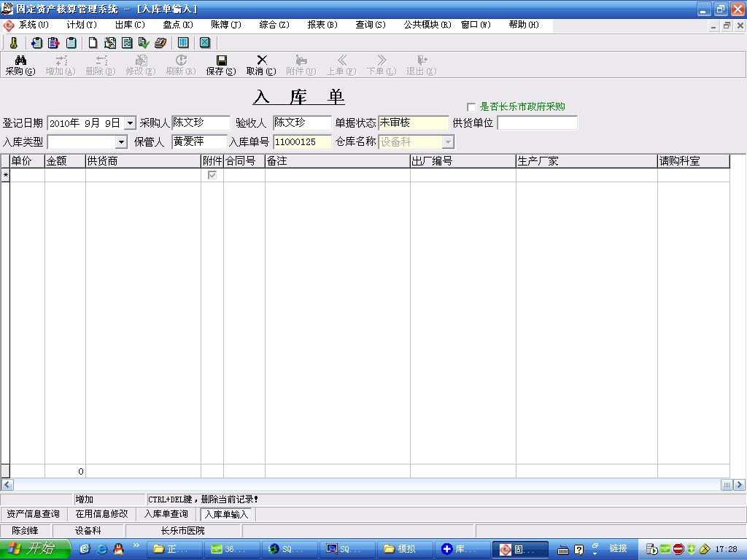This screenshot has height=560, width=747.
Task: Click the 供货单位 input field
Action: pos(537,123)
